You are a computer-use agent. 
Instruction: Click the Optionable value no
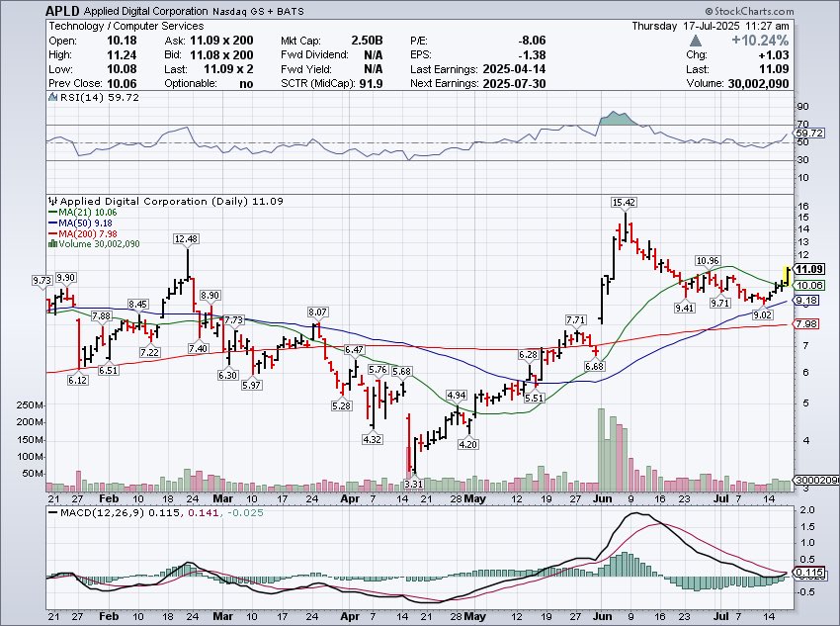pos(246,84)
